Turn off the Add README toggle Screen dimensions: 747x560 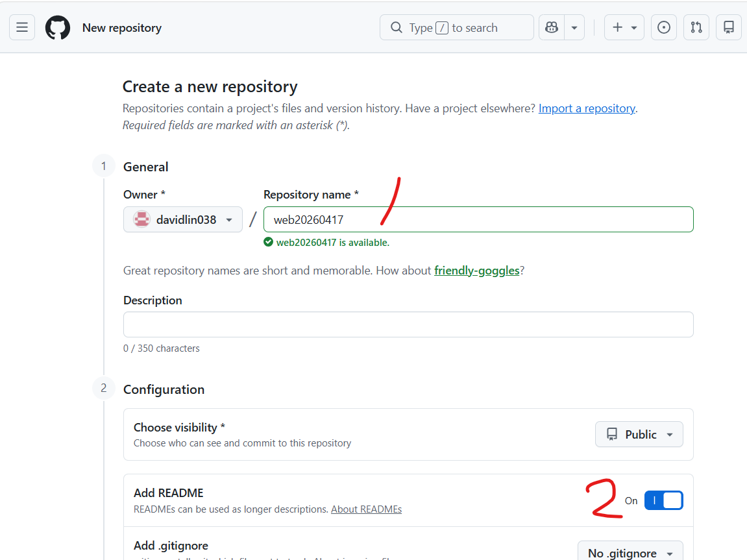[x=663, y=500]
